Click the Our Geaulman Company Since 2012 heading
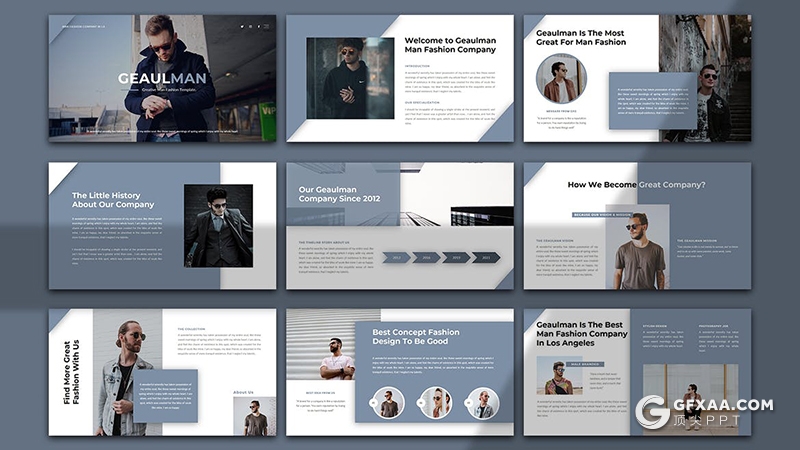 pos(338,193)
